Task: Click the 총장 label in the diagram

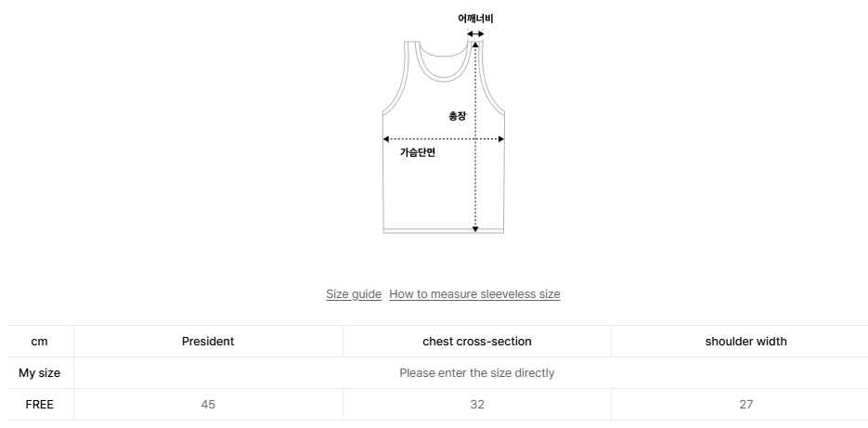Action: (457, 116)
